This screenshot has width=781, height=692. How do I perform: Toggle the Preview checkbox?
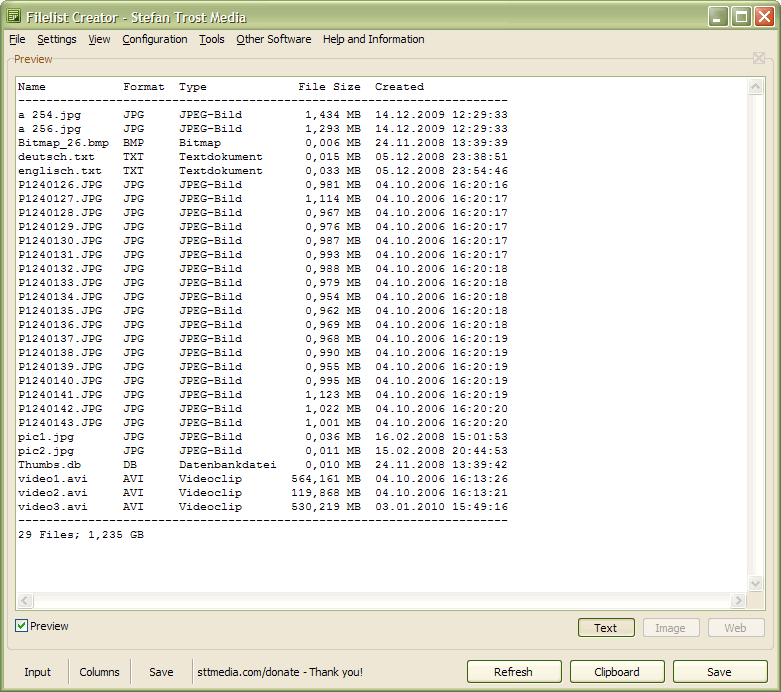21,626
